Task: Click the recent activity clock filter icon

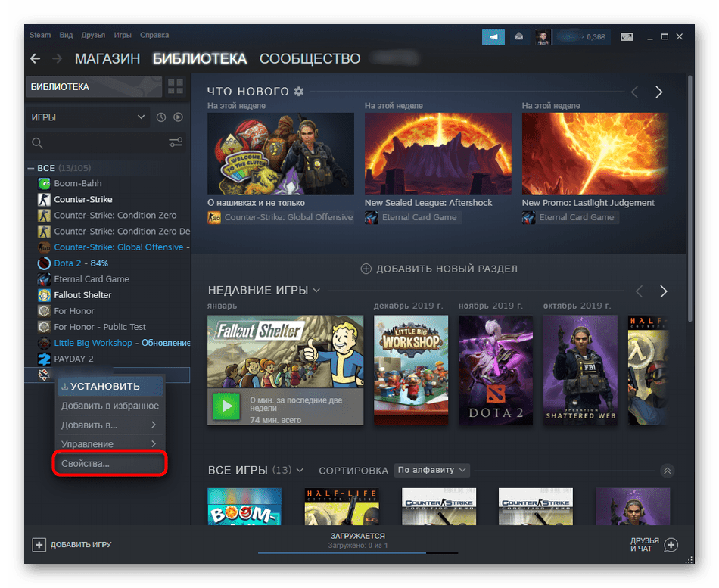Action: point(160,117)
